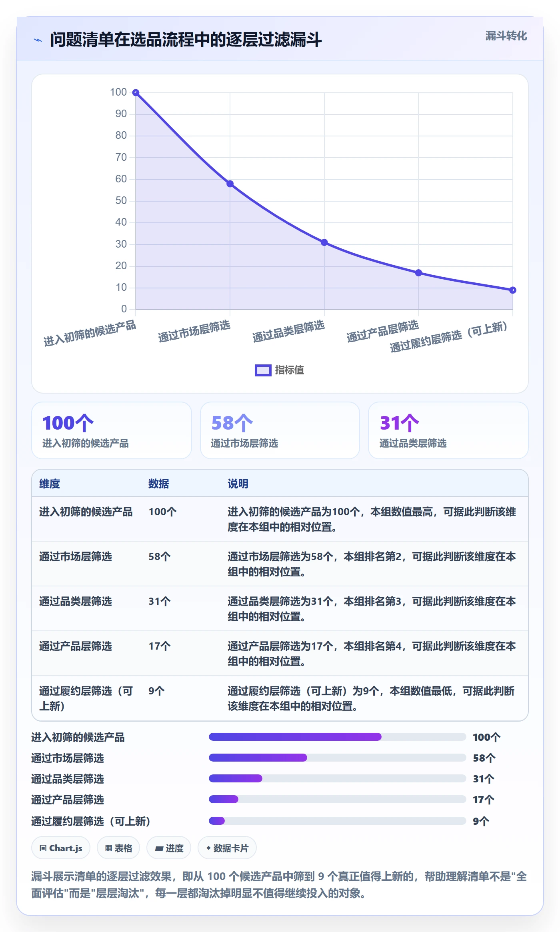Select the 进度 tag
Image resolution: width=560 pixels, height=932 pixels.
pyautogui.click(x=169, y=848)
